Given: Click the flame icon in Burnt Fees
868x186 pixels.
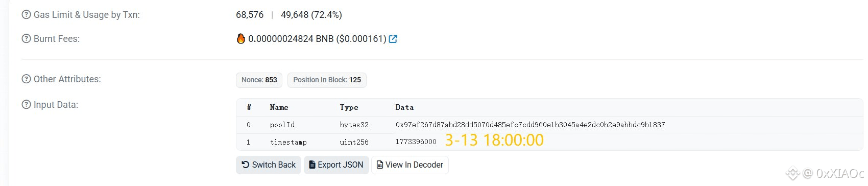Looking at the screenshot, I should coord(241,39).
